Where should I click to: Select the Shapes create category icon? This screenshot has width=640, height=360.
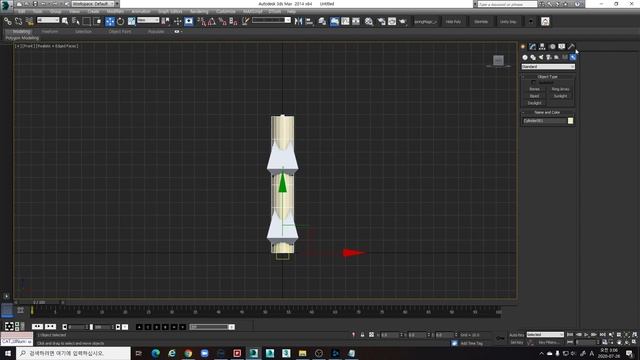(533, 58)
